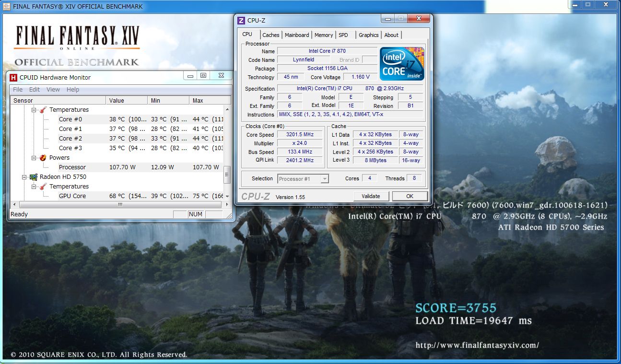The width and height of the screenshot is (621, 364).
Task: Click the Powers flame icon in Hardware Monitor
Action: (x=43, y=158)
